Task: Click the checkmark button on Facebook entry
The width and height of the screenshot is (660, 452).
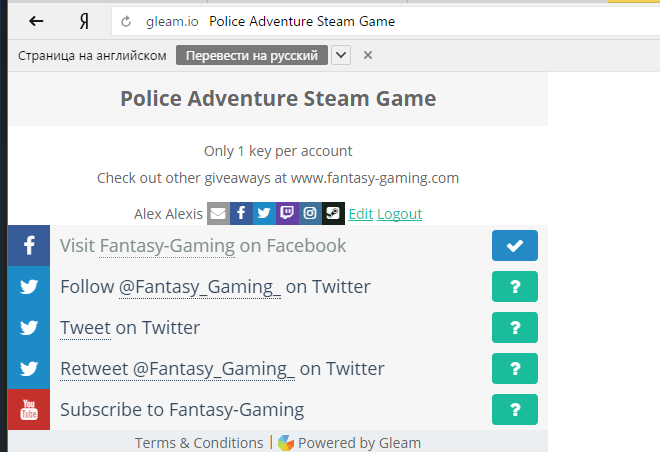Action: pos(515,245)
